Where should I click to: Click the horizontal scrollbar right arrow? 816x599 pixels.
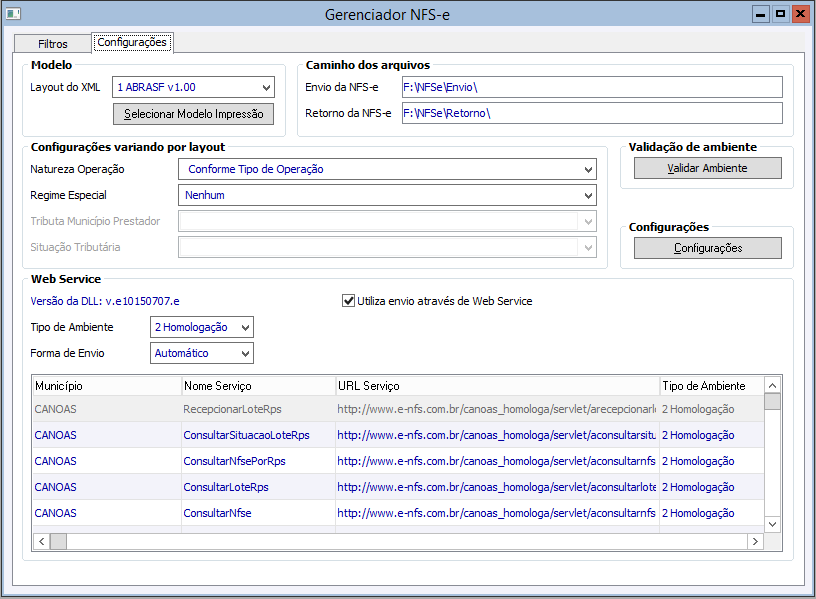click(755, 541)
